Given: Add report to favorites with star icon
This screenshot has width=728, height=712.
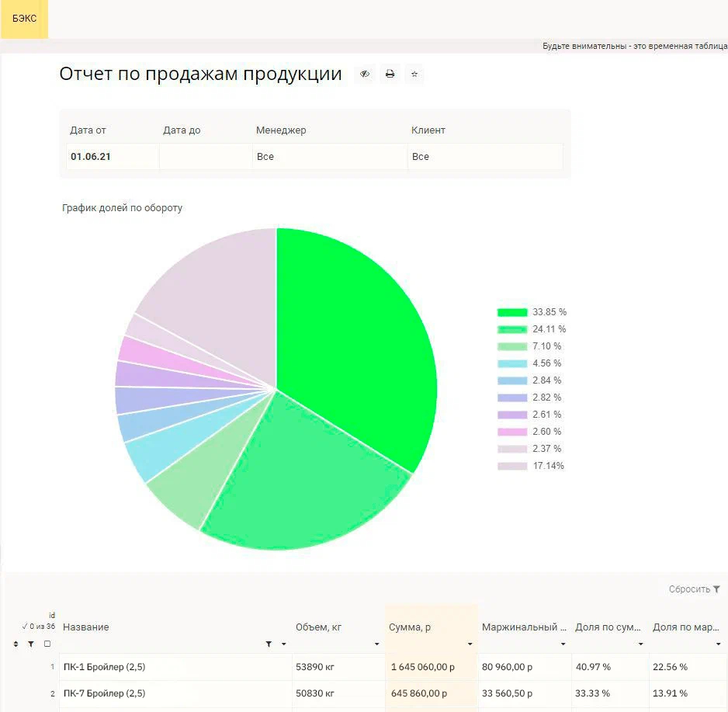Looking at the screenshot, I should pyautogui.click(x=414, y=75).
